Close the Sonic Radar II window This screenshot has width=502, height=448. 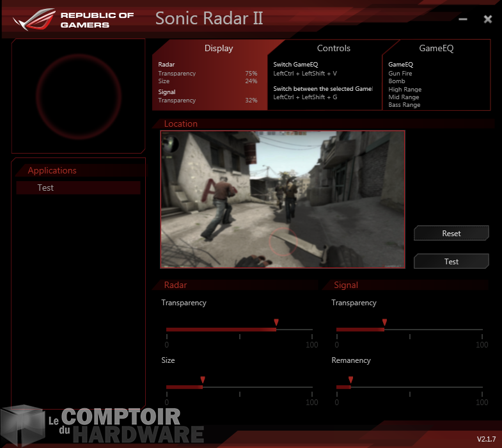pos(487,19)
